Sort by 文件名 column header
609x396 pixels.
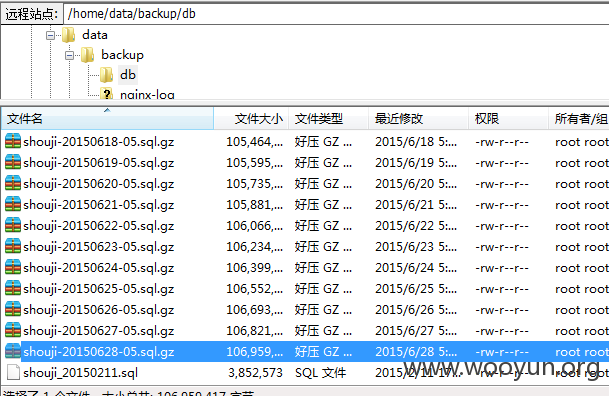pos(107,118)
